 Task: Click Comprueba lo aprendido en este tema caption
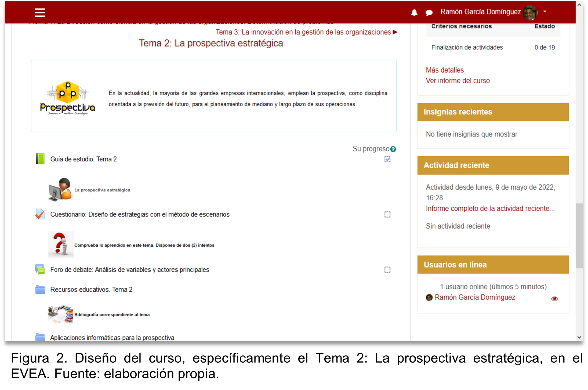pyautogui.click(x=144, y=245)
